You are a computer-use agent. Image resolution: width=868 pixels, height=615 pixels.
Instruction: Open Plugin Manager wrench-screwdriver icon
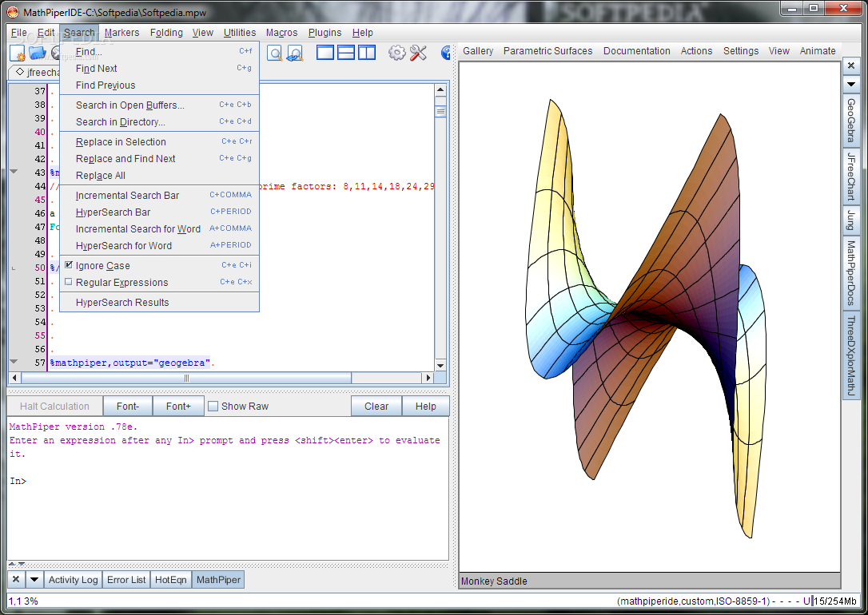pos(419,53)
